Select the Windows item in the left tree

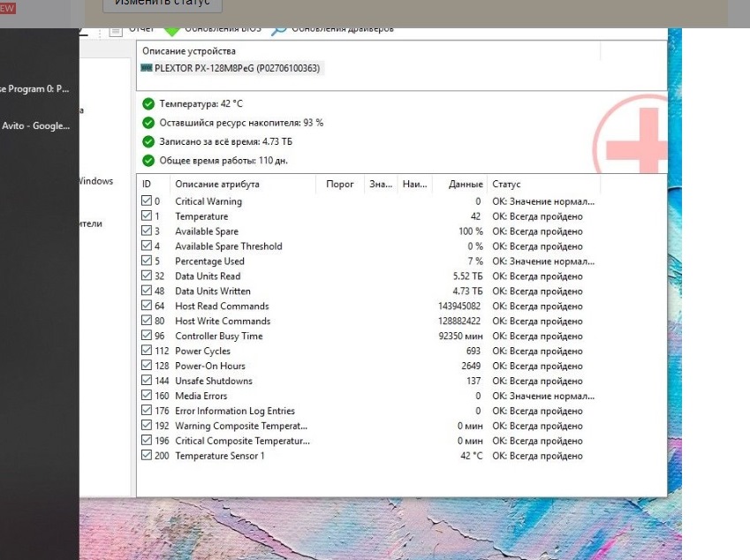coord(96,181)
